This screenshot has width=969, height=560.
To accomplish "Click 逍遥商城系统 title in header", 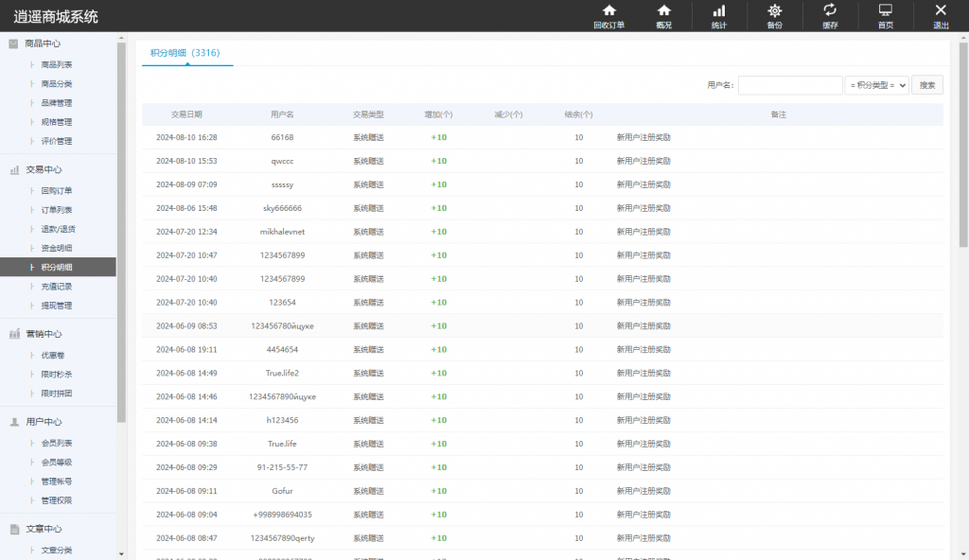I will [x=56, y=17].
